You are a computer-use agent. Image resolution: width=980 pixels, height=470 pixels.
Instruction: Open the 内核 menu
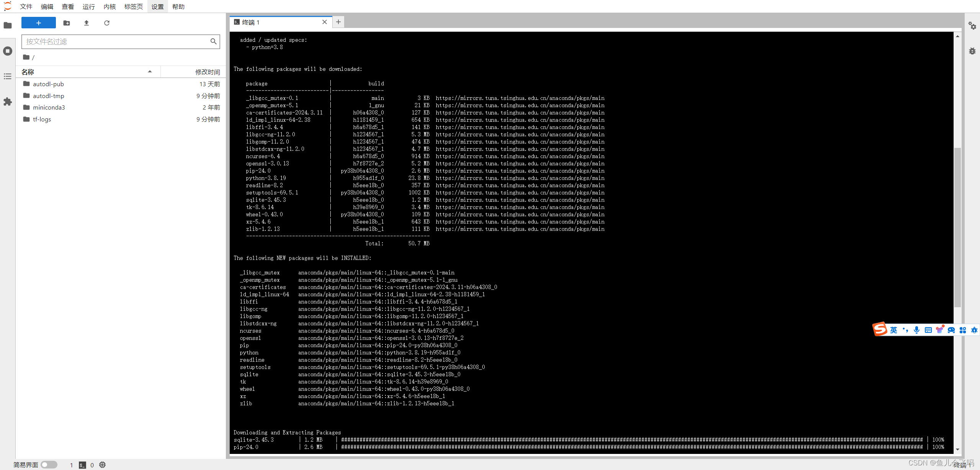coord(109,6)
